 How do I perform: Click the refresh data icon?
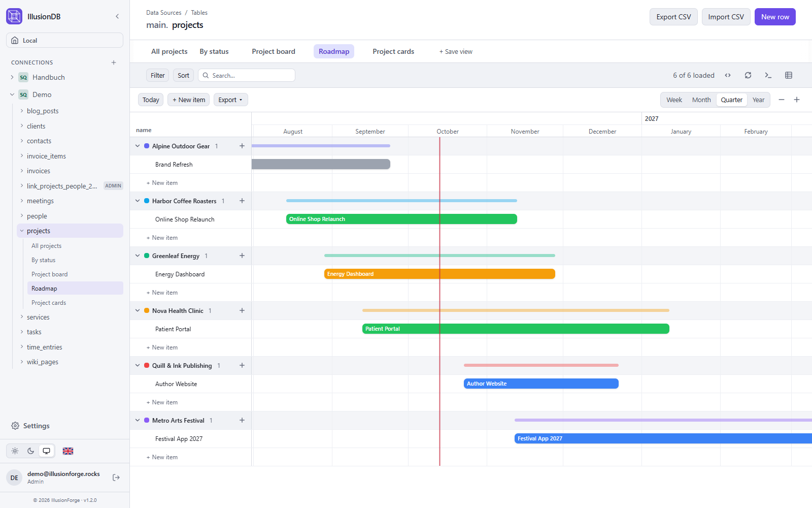(748, 75)
